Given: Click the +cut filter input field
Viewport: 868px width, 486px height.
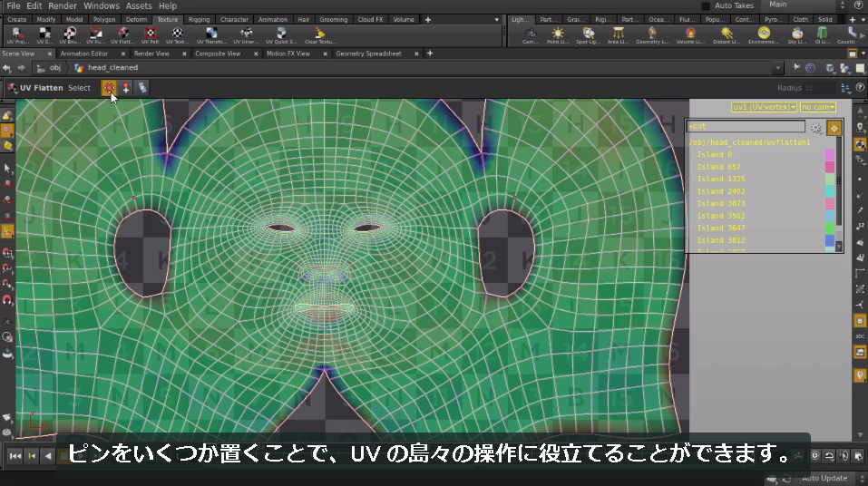Looking at the screenshot, I should coord(746,126).
